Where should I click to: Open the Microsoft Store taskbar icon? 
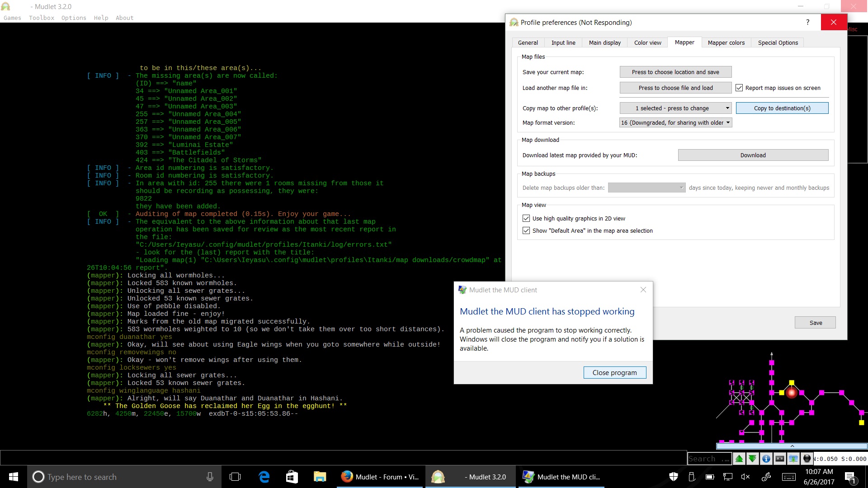292,477
